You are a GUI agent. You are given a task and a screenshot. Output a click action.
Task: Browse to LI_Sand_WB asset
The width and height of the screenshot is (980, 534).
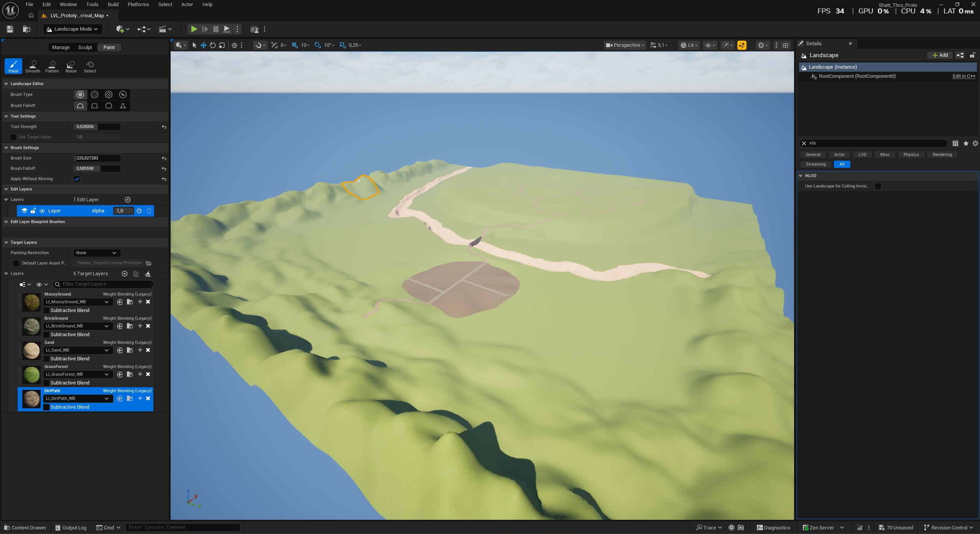(130, 350)
